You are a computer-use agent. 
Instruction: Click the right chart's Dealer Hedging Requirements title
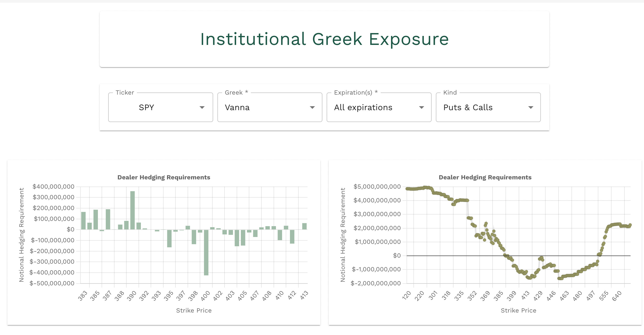pos(485,177)
